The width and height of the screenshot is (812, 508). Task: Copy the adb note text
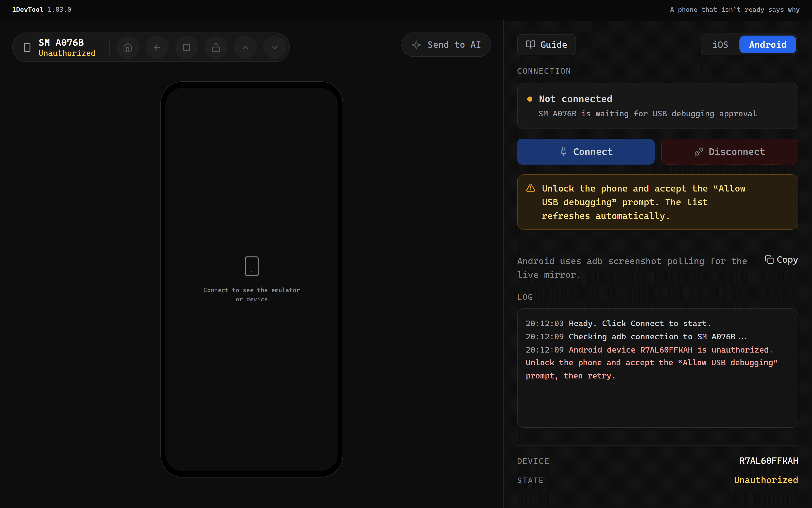pyautogui.click(x=782, y=260)
